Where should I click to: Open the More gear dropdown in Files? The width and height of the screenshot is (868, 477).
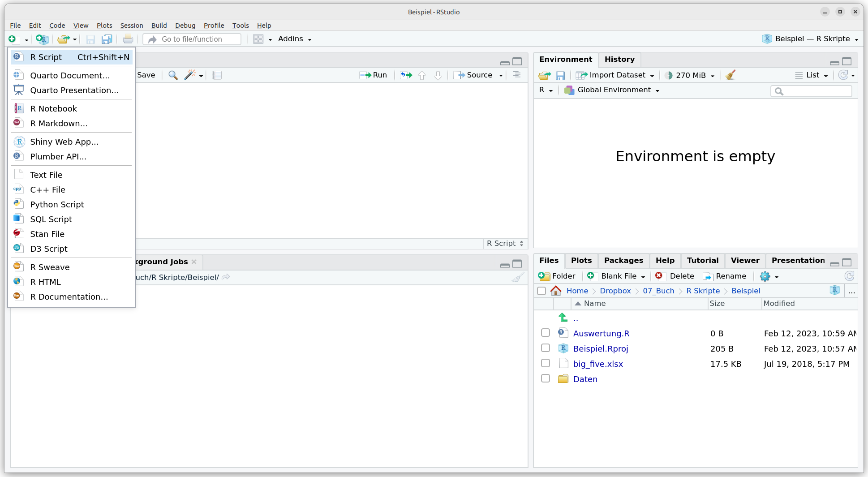769,276
